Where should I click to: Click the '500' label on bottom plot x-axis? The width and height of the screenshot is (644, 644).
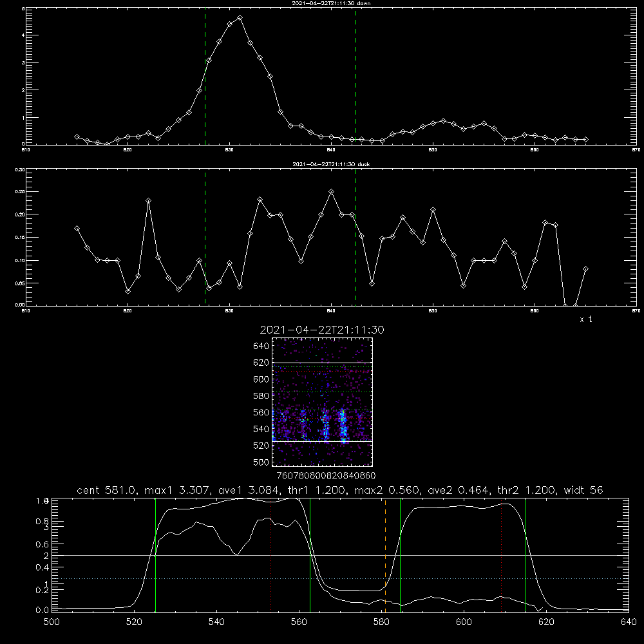52,621
